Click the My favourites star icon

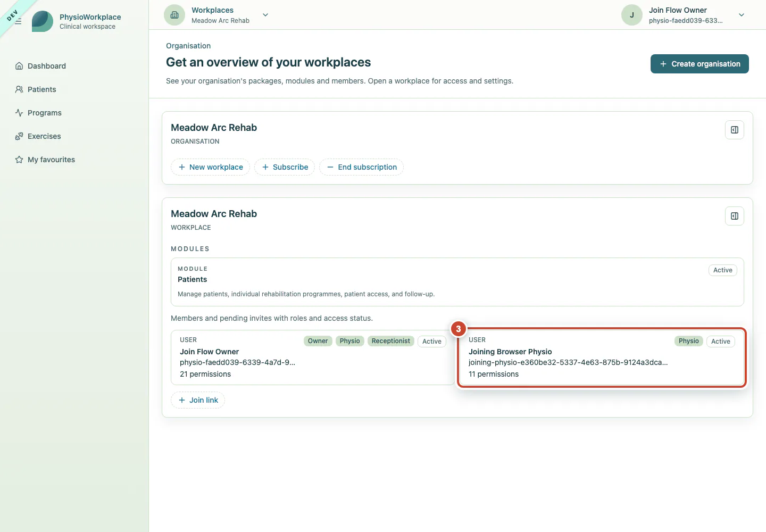tap(19, 160)
